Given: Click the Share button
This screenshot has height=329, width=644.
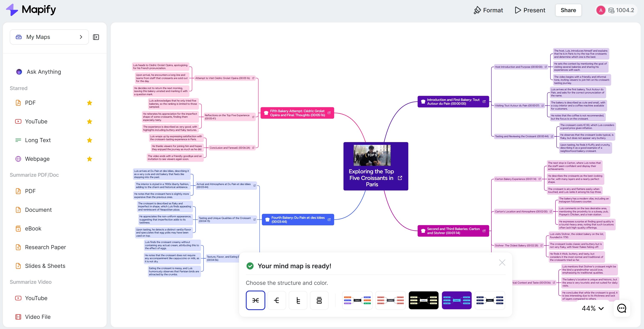Looking at the screenshot, I should [568, 10].
